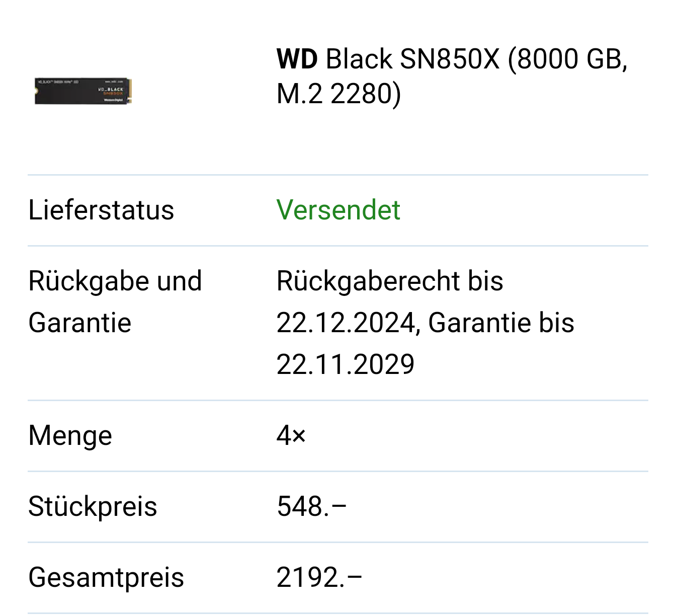This screenshot has height=616, width=676.
Task: Click the green Versendet delivery status
Action: point(338,210)
